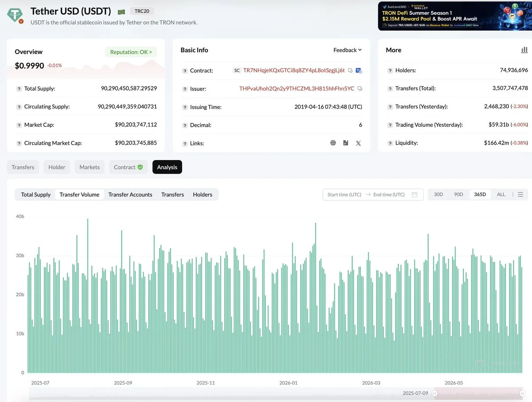
Task: Copy the contract address icon
Action: [x=350, y=70]
